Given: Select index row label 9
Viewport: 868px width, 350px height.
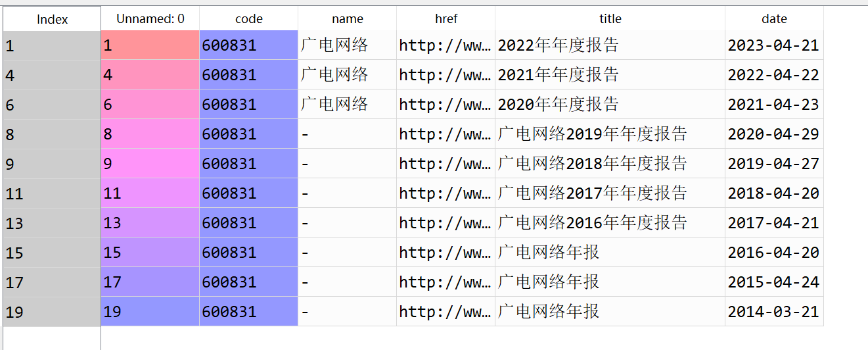Looking at the screenshot, I should click(52, 164).
